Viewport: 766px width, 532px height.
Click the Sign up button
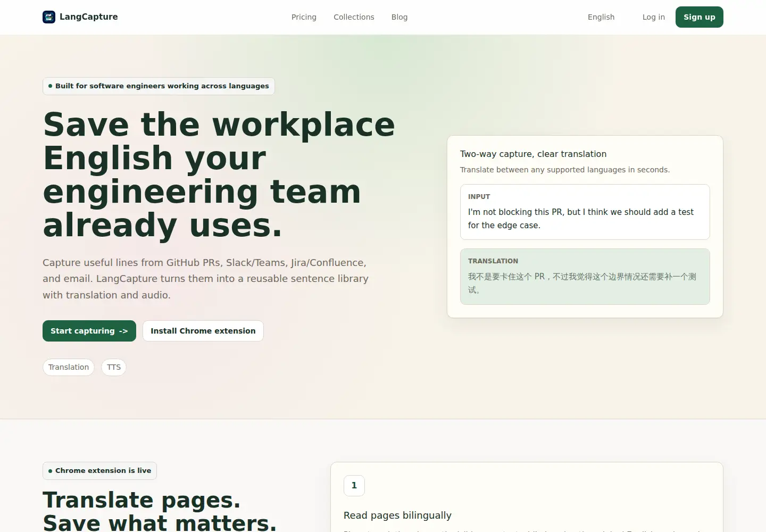[700, 17]
